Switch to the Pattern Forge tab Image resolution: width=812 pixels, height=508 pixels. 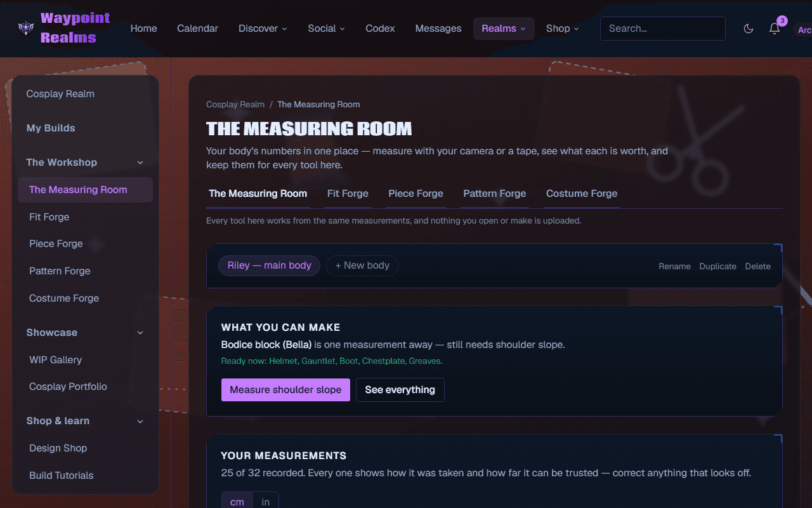[x=495, y=194]
